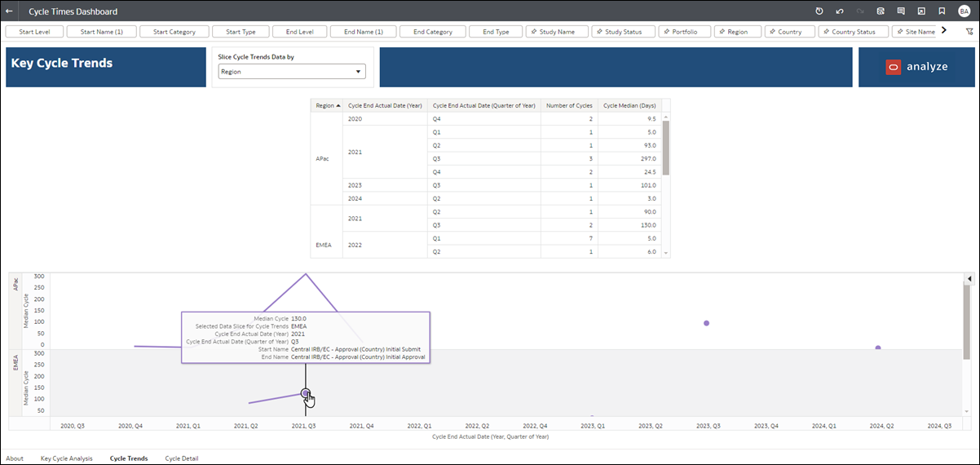This screenshot has height=465, width=980.
Task: Click the 2024, Q3 axis label
Action: coord(939,426)
